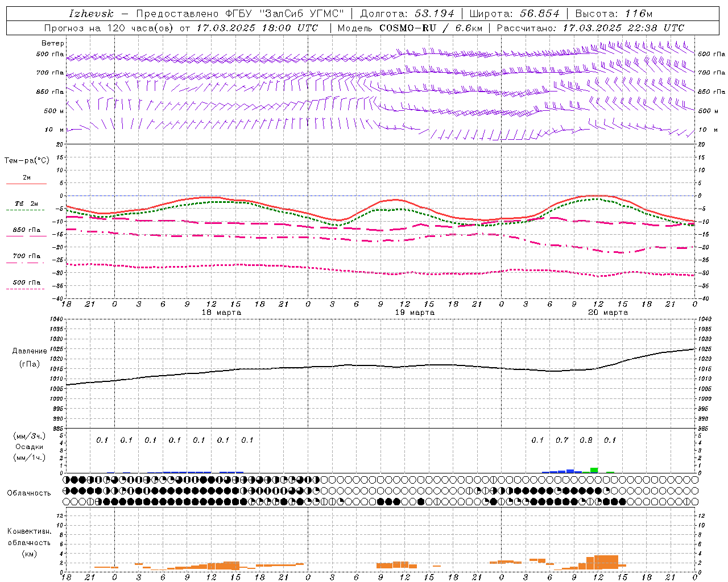Screen dimensions: 728x582
Task: Click the '(мм/1ч.)' precipitation unit label
Action: pos(29,458)
